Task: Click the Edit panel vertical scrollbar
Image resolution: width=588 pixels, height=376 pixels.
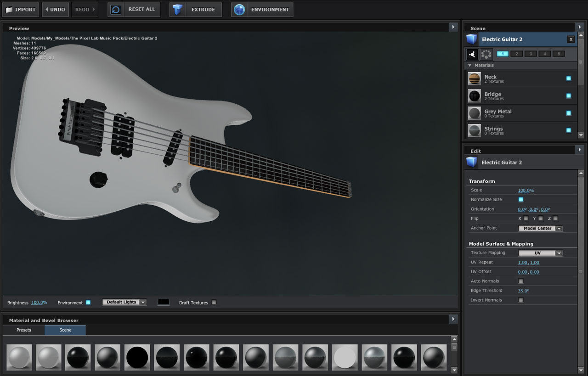Action: click(581, 271)
